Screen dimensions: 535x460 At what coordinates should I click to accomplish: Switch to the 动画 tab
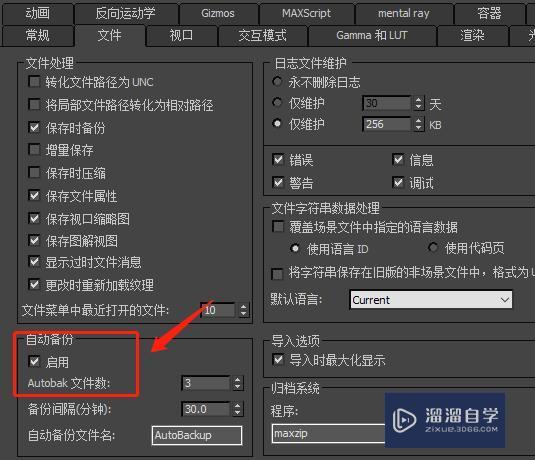[38, 14]
